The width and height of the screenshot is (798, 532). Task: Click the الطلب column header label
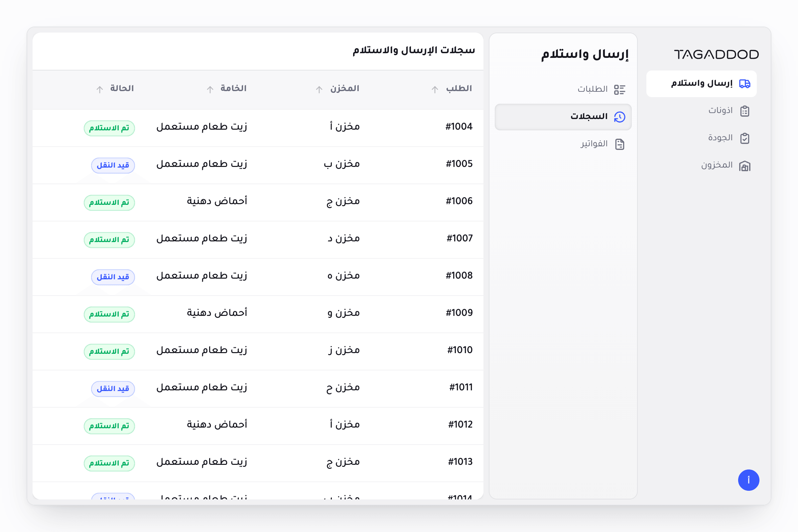pyautogui.click(x=459, y=88)
